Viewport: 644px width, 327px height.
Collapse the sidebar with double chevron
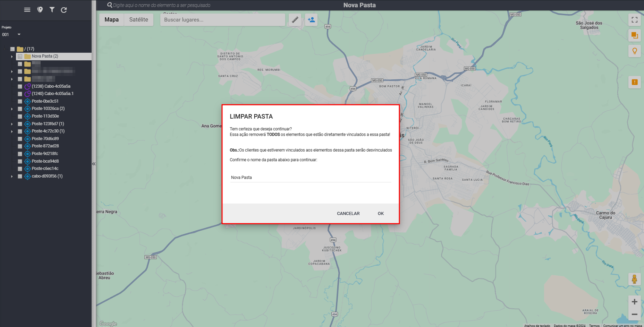pyautogui.click(x=94, y=164)
